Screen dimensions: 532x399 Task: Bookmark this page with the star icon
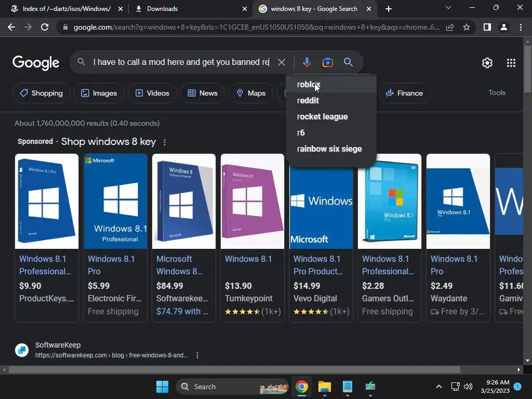click(x=467, y=27)
